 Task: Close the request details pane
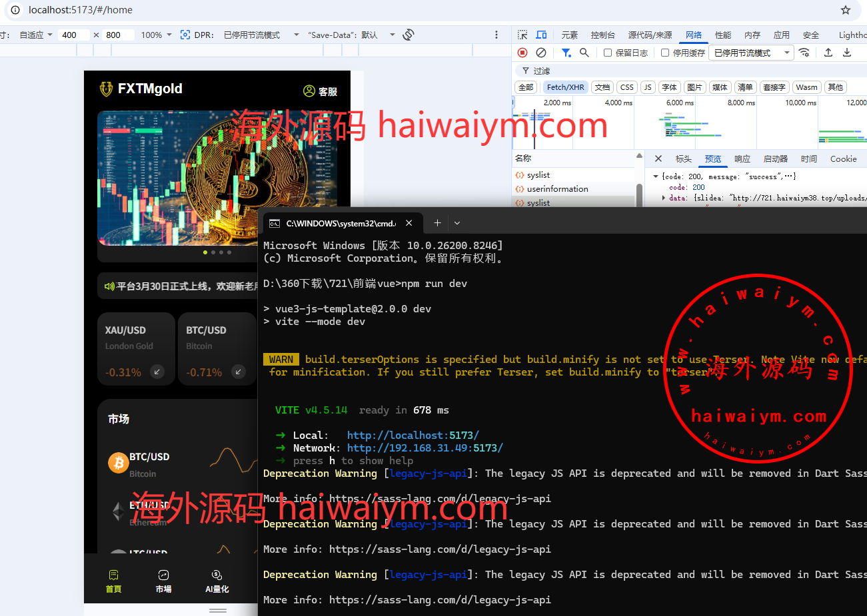click(x=658, y=158)
